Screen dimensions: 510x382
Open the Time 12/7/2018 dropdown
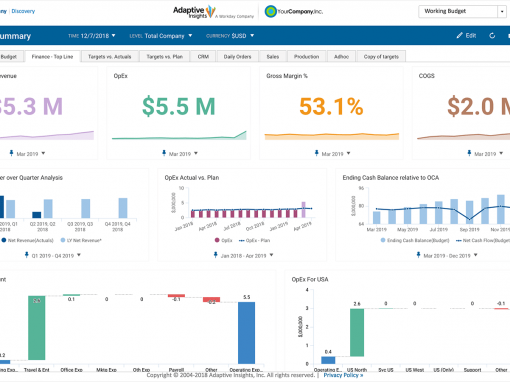pyautogui.click(x=92, y=36)
